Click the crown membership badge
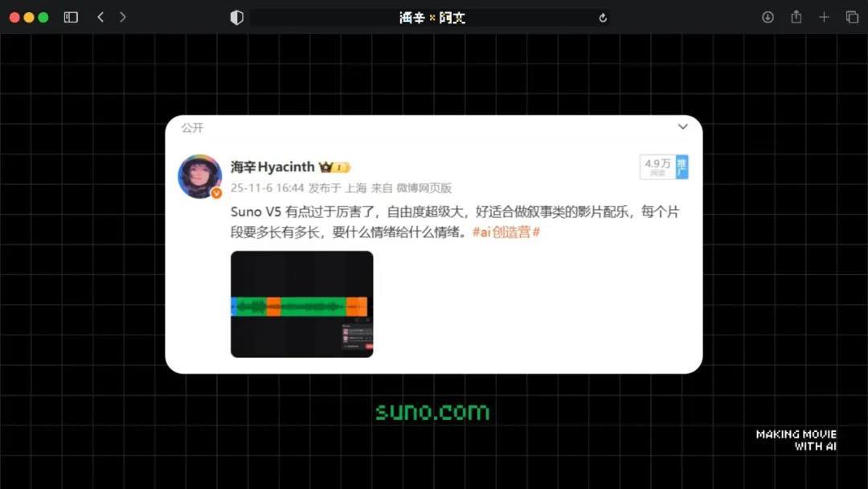The width and height of the screenshot is (868, 489). (x=334, y=167)
